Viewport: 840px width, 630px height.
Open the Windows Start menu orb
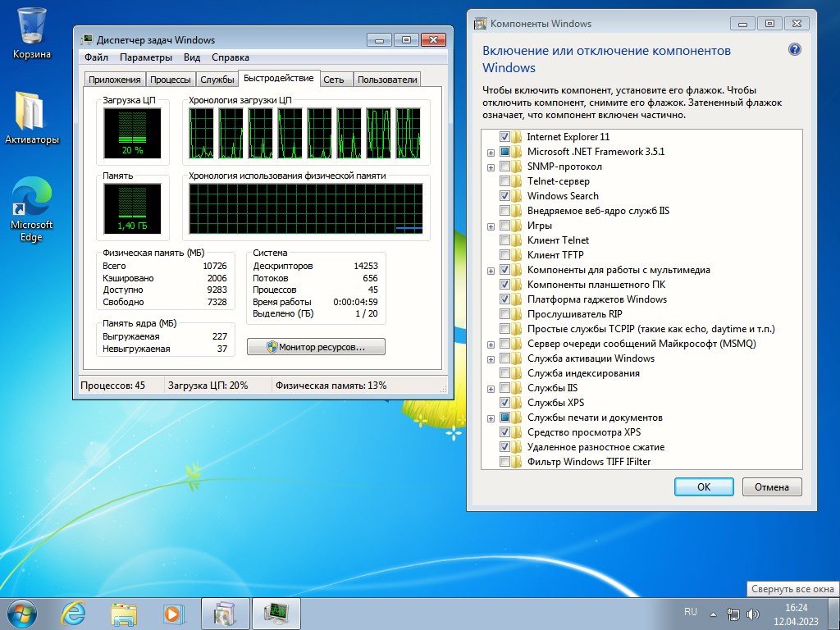click(22, 614)
